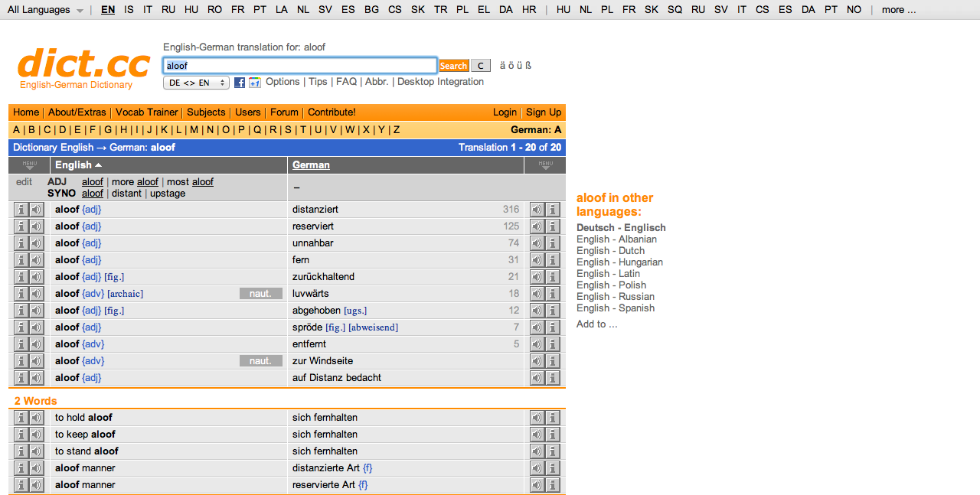Click the Login link

[505, 112]
